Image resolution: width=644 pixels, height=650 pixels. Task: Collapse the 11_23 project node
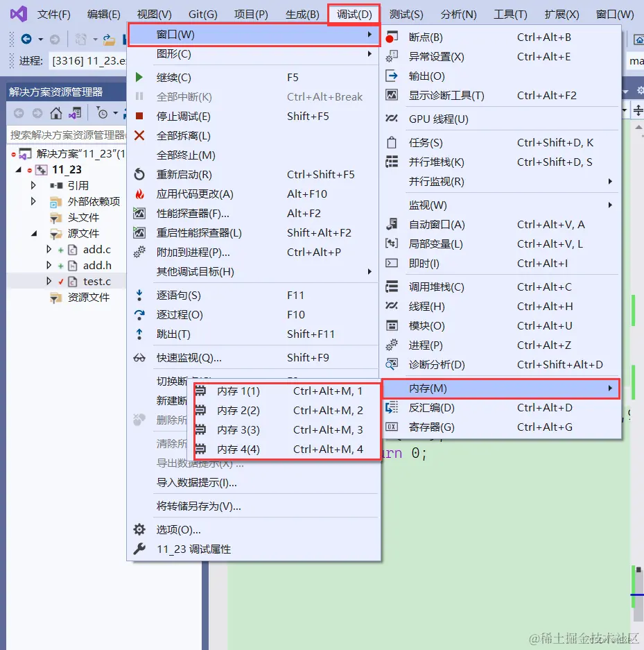[x=18, y=170]
